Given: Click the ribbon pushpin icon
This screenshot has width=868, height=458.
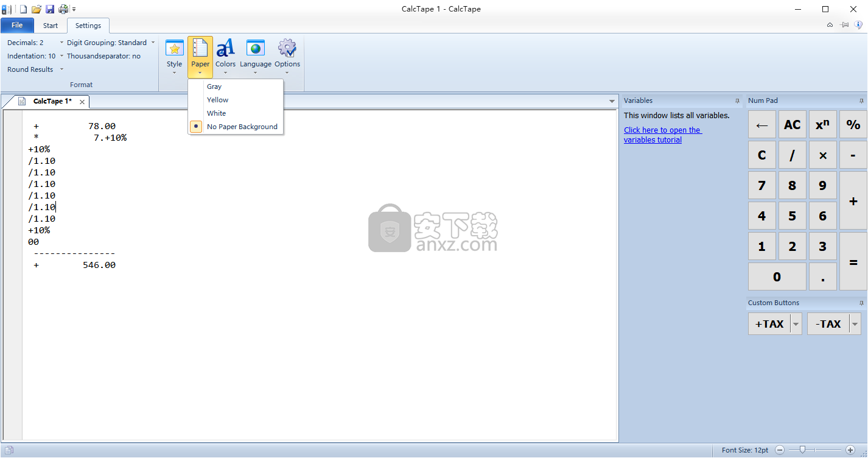Looking at the screenshot, I should pos(844,25).
